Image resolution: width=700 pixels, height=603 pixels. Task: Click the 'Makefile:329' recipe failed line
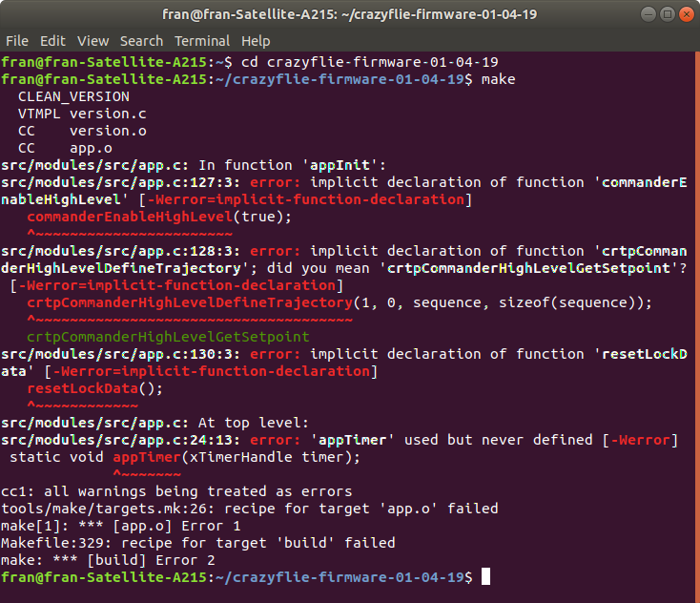click(197, 543)
